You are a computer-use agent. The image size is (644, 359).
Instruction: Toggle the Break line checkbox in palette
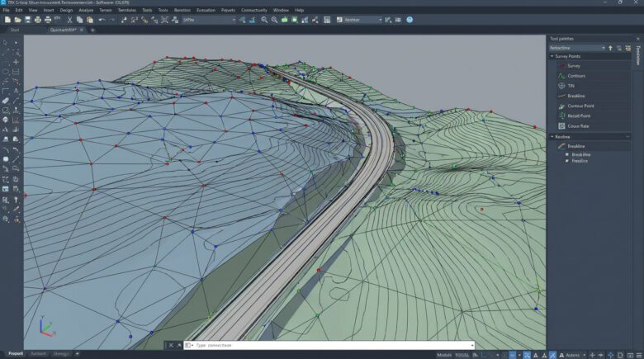566,154
